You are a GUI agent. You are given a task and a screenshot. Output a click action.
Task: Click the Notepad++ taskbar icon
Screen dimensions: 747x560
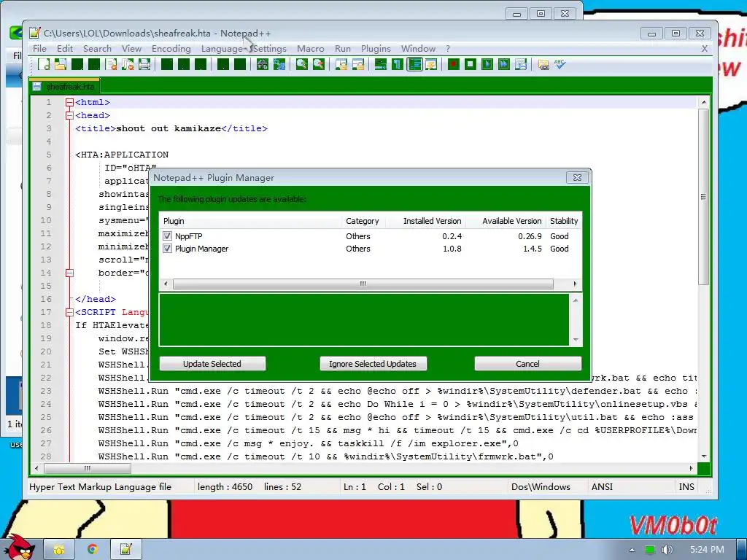coord(125,550)
